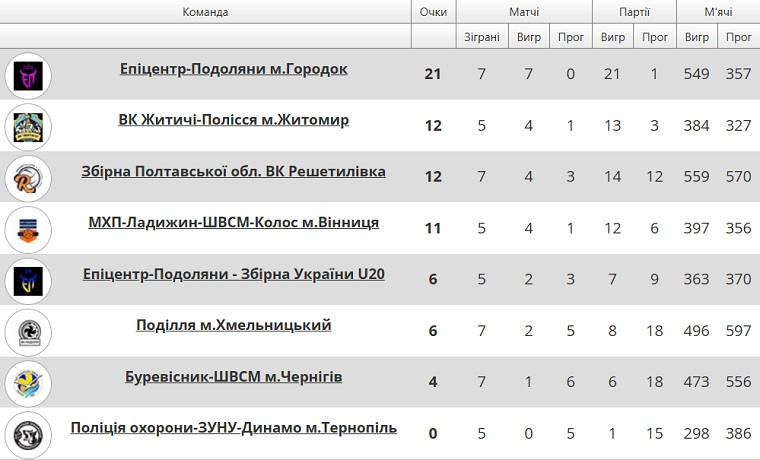Click the Зіграні sub-column header
The image size is (760, 460).
(x=482, y=37)
